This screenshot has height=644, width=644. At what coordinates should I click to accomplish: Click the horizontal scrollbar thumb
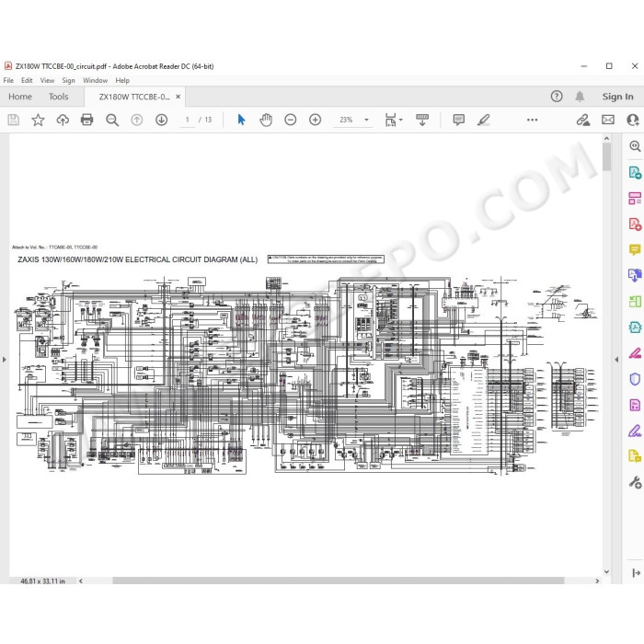pos(338,581)
